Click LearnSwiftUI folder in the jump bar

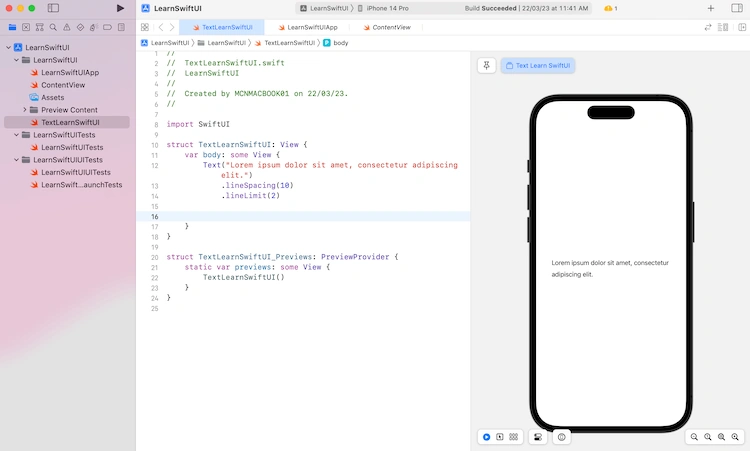[222, 43]
